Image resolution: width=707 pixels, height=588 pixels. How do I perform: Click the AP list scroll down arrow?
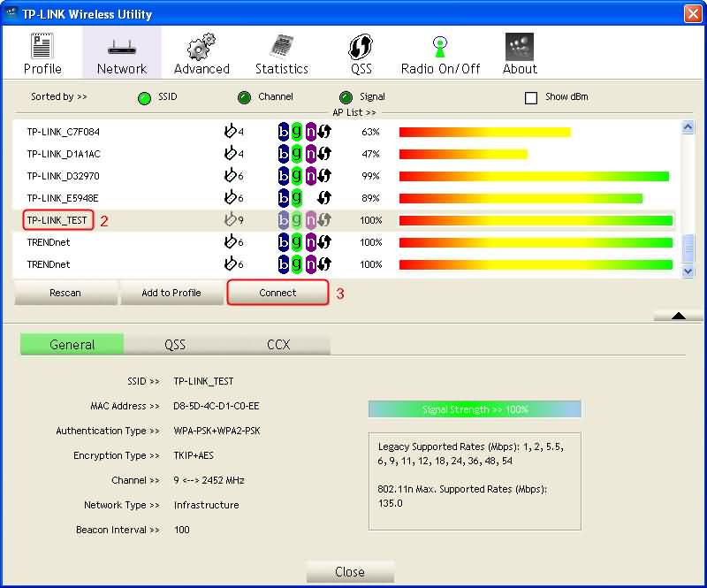(x=688, y=271)
